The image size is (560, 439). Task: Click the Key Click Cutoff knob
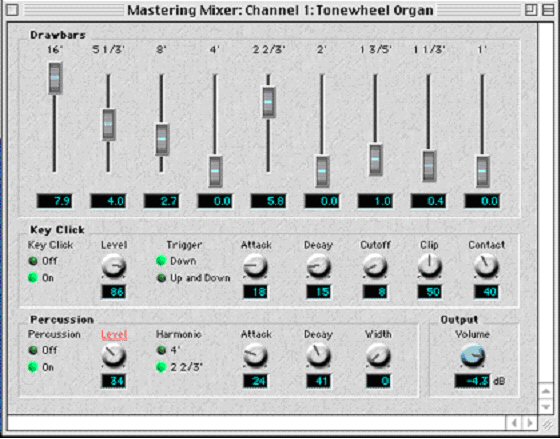point(375,266)
